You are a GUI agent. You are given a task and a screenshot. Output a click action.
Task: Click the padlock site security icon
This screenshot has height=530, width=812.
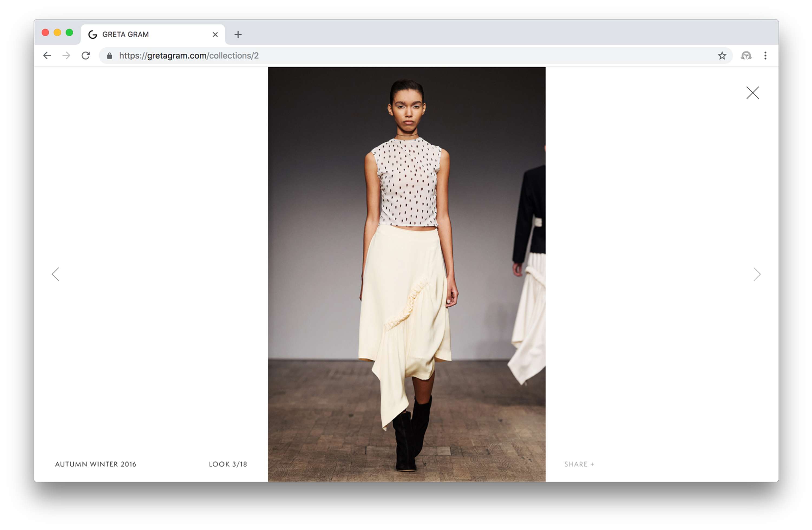(x=110, y=56)
